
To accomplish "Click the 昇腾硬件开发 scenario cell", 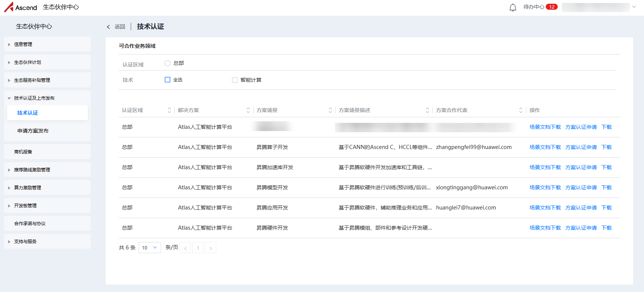I will coord(272,228).
